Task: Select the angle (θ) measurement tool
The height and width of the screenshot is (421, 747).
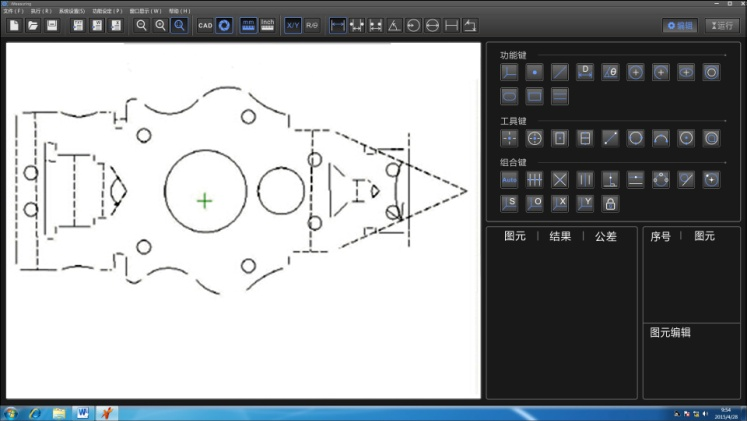Action: pos(610,72)
